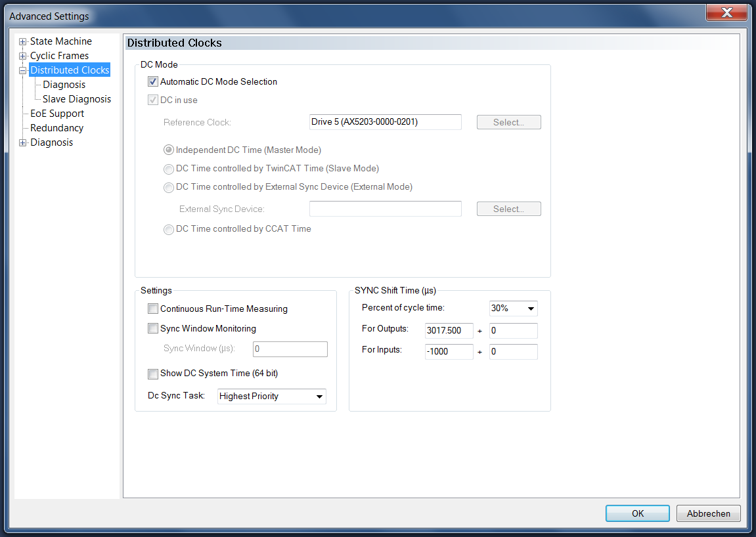
Task: Click the Reference Clock field
Action: coord(386,122)
